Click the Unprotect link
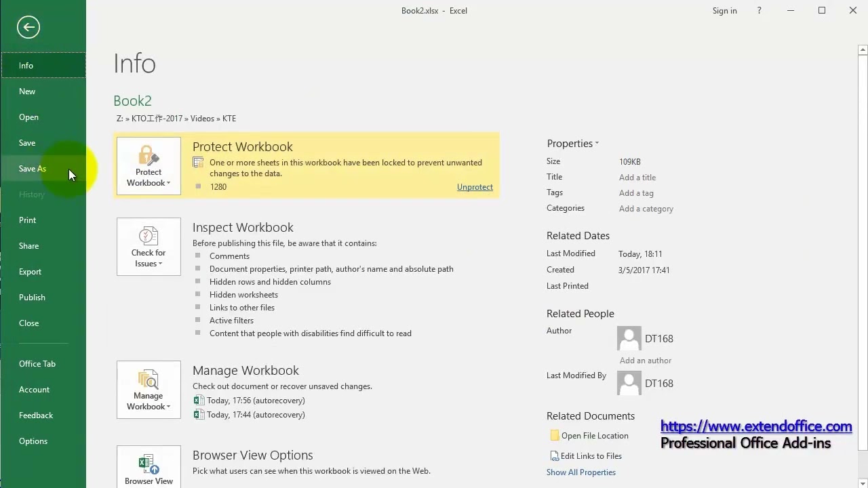Image resolution: width=868 pixels, height=488 pixels. coord(475,187)
